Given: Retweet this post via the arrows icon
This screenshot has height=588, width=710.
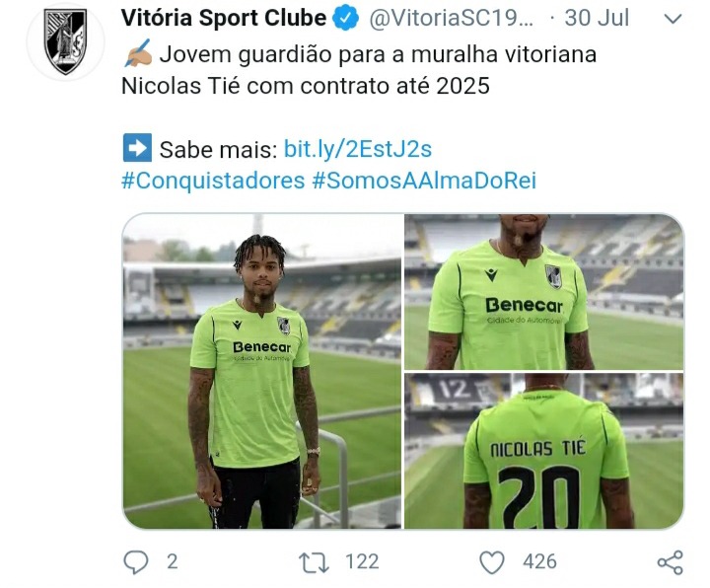Looking at the screenshot, I should (314, 562).
